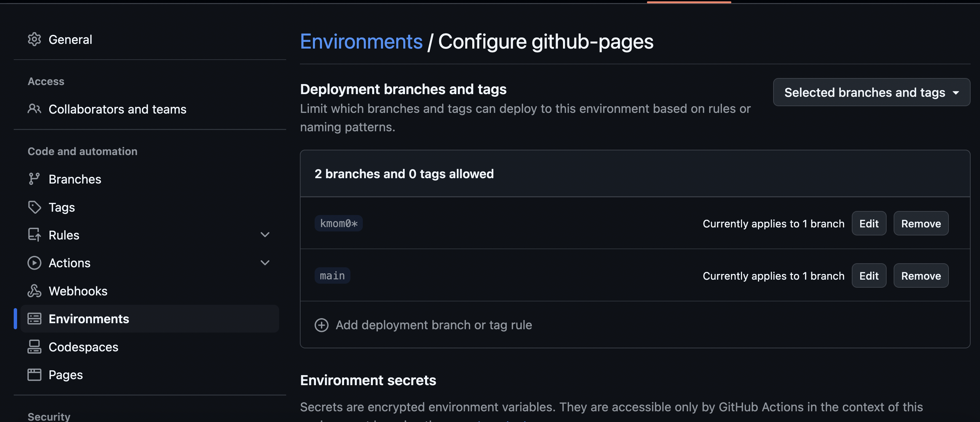Click the 'Configure github-pages' page title
This screenshot has height=422, width=980.
point(546,41)
